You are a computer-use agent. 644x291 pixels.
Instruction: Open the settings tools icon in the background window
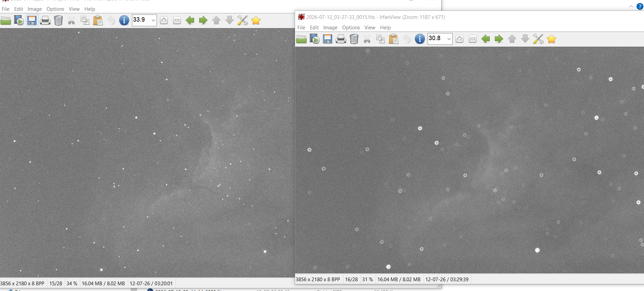[243, 21]
